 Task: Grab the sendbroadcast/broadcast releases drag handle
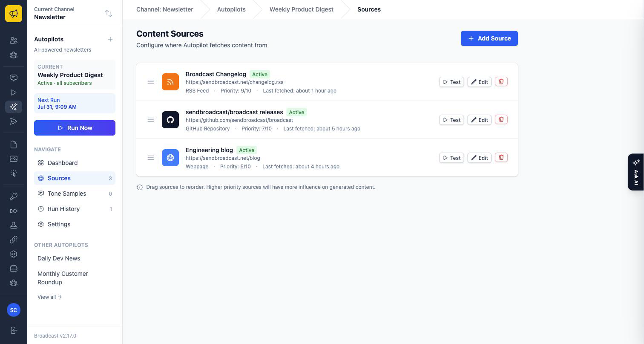pyautogui.click(x=151, y=120)
